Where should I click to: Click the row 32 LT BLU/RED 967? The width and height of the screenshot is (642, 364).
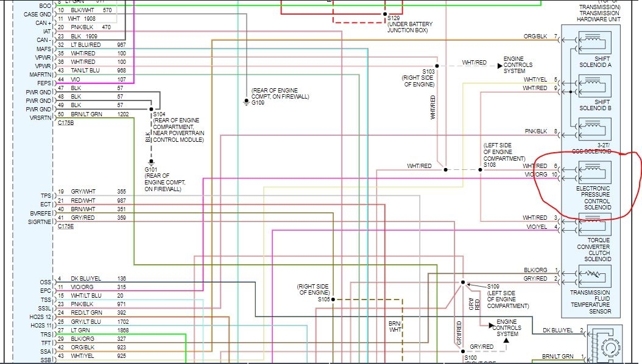point(92,44)
